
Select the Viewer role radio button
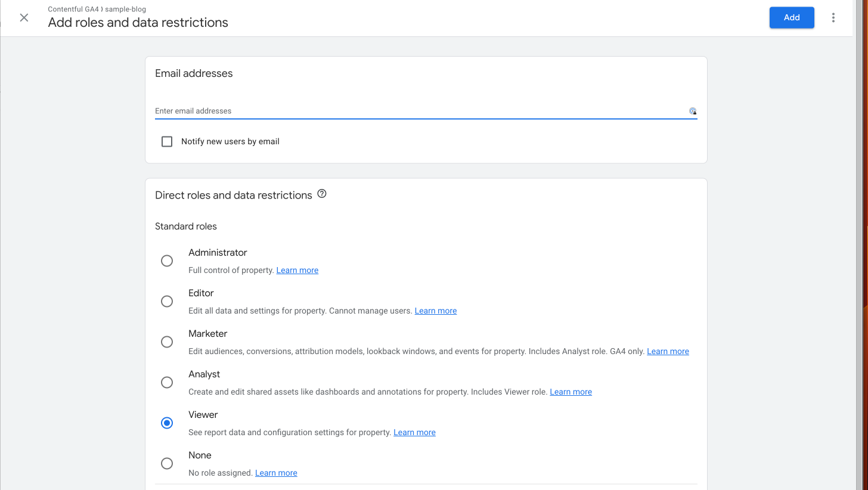(x=167, y=423)
